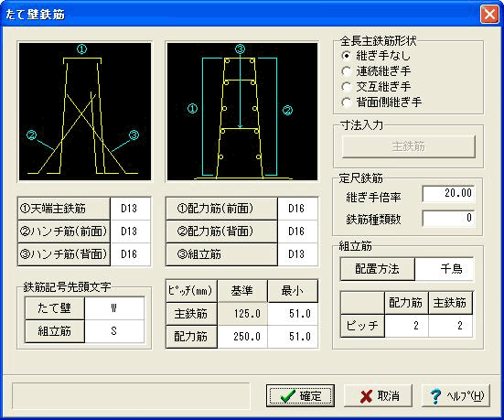Select the ③ハンチ筋(背面) diameter cell D16

(130, 254)
